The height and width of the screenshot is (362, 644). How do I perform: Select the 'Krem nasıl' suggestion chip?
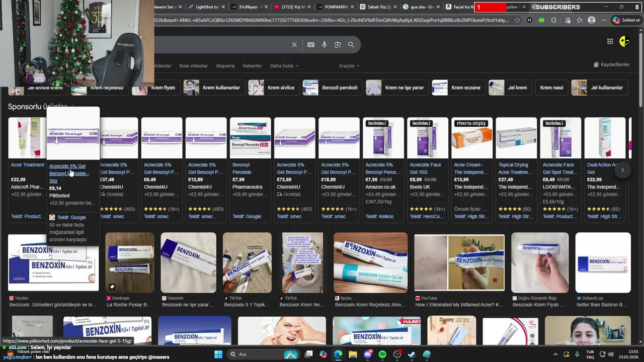[551, 87]
